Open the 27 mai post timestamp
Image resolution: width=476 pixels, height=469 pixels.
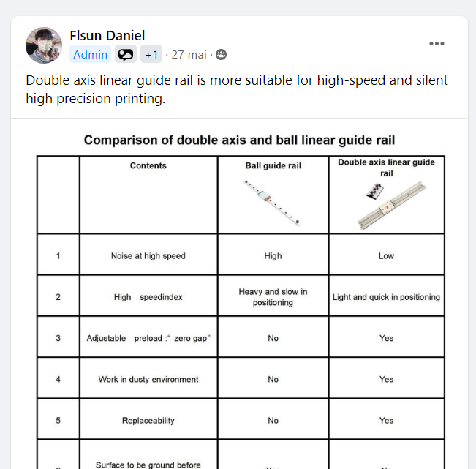point(189,54)
